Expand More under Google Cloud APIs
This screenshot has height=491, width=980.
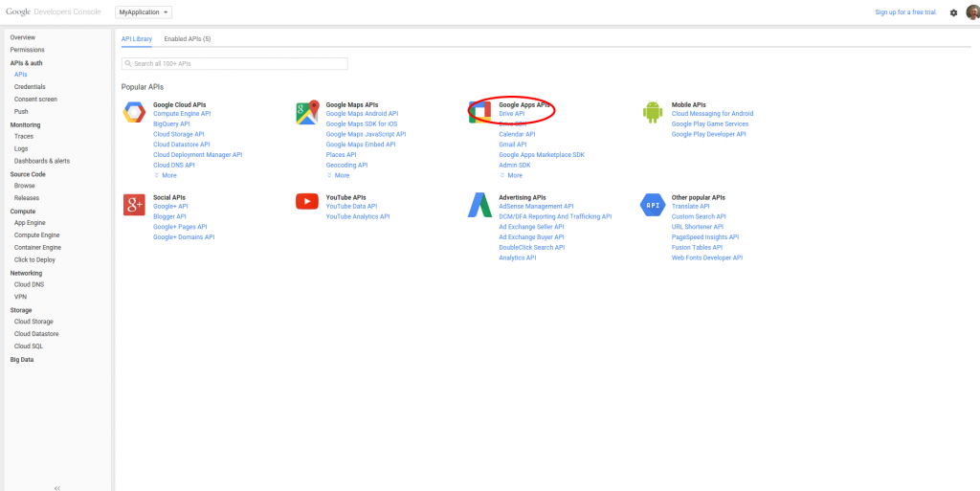click(168, 175)
